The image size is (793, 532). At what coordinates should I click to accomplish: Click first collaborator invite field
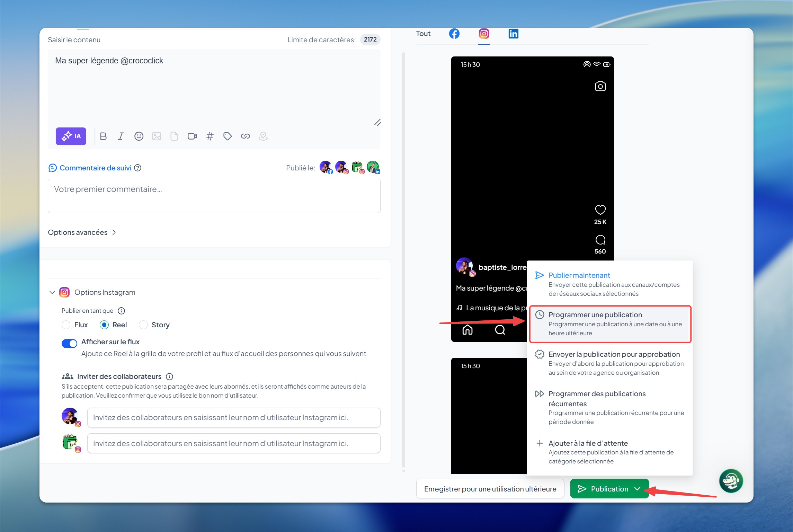coord(234,417)
